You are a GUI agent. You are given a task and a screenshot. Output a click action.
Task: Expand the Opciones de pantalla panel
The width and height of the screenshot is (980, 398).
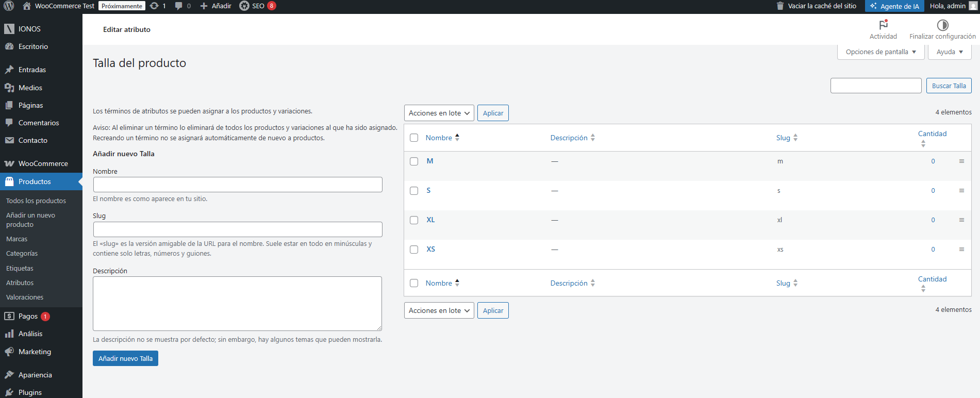(x=881, y=52)
